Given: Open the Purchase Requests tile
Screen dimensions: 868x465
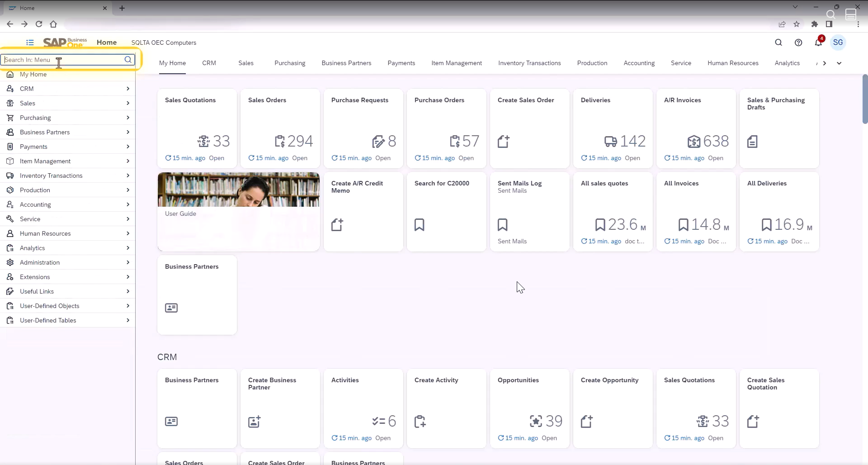Looking at the screenshot, I should point(363,128).
